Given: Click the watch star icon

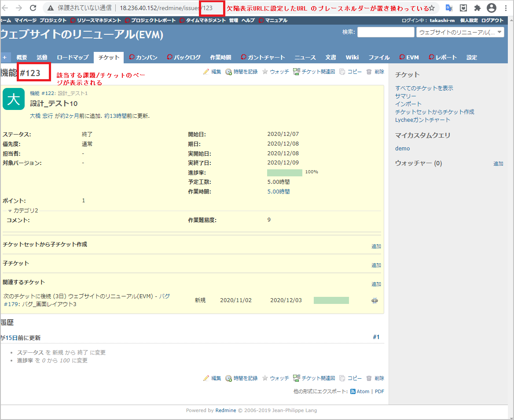Looking at the screenshot, I should (265, 72).
